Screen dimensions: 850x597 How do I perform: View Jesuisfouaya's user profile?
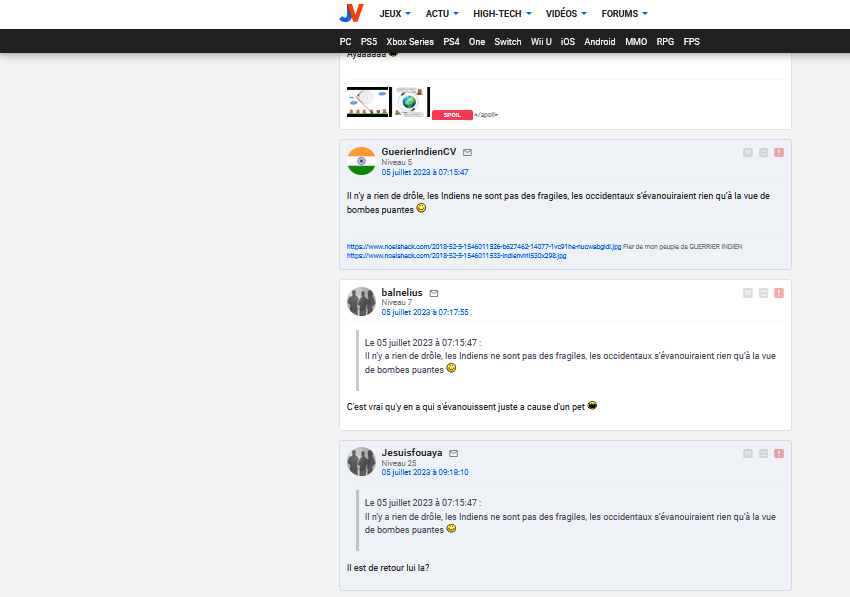tap(411, 453)
